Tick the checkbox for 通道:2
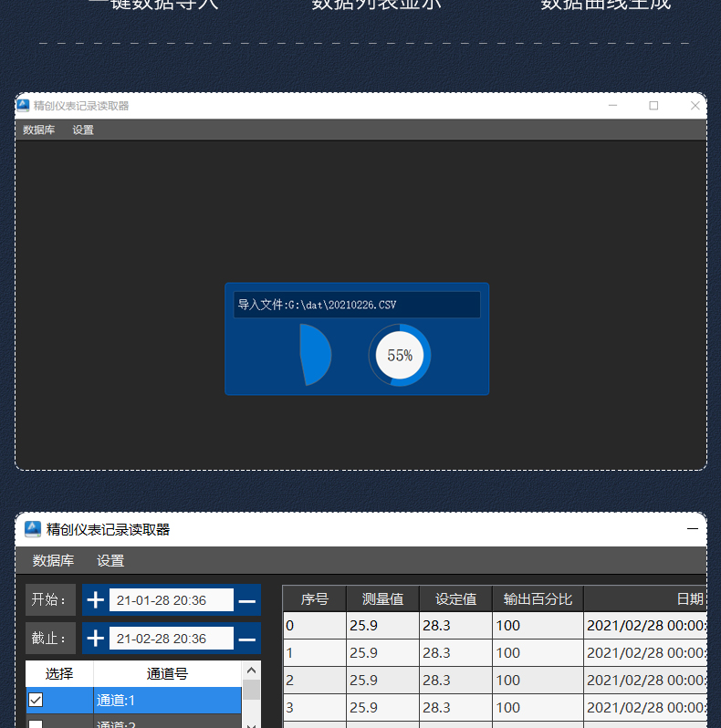This screenshot has height=728, width=721. click(x=37, y=724)
